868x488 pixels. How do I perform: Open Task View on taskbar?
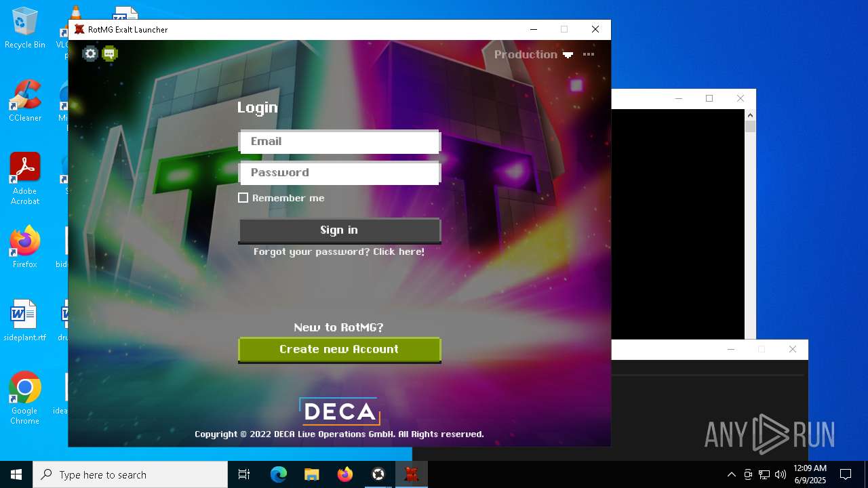[244, 474]
